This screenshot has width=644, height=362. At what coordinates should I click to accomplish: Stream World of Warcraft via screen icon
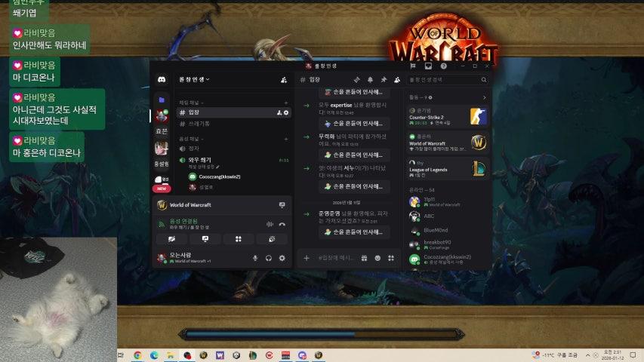point(282,205)
